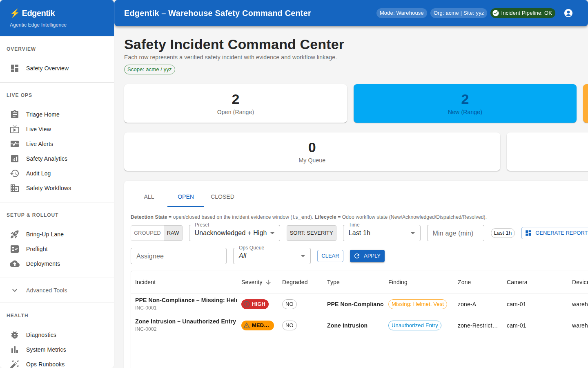Select the Bring-Up Lane rocket icon
The height and width of the screenshot is (368, 588).
click(x=15, y=234)
